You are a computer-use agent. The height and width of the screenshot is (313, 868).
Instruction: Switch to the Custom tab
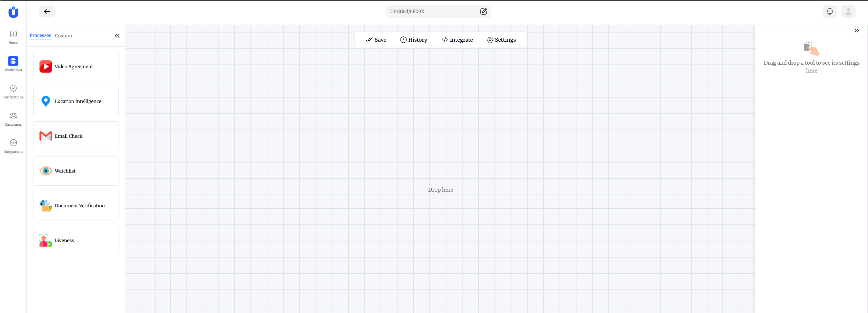tap(63, 36)
